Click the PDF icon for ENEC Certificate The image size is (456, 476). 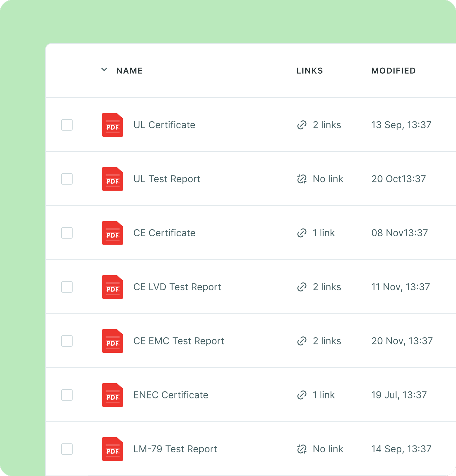(112, 395)
